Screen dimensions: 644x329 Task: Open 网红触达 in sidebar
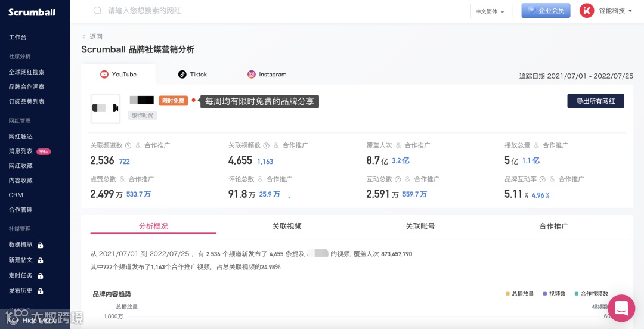[20, 136]
